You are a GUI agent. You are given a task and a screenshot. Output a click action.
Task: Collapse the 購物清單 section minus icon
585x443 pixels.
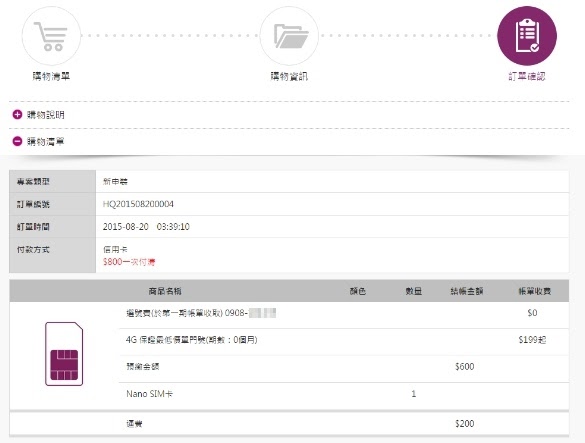(17, 141)
